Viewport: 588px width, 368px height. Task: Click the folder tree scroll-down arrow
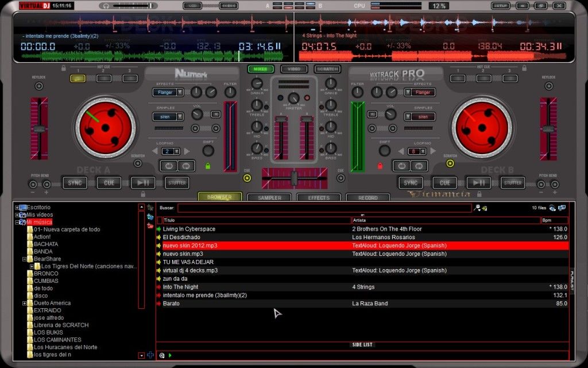[x=141, y=355]
